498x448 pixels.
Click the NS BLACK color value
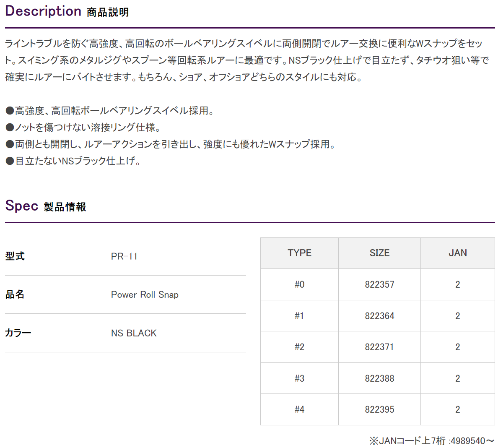134,333
